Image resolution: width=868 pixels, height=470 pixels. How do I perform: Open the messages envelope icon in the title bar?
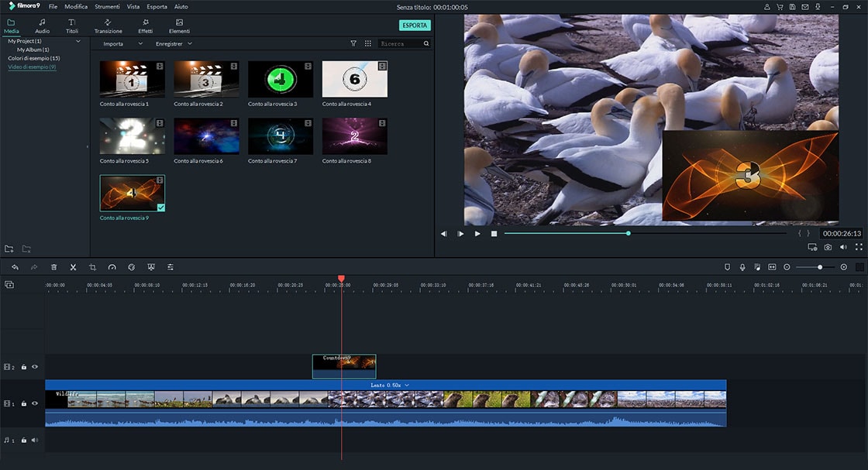coord(805,7)
